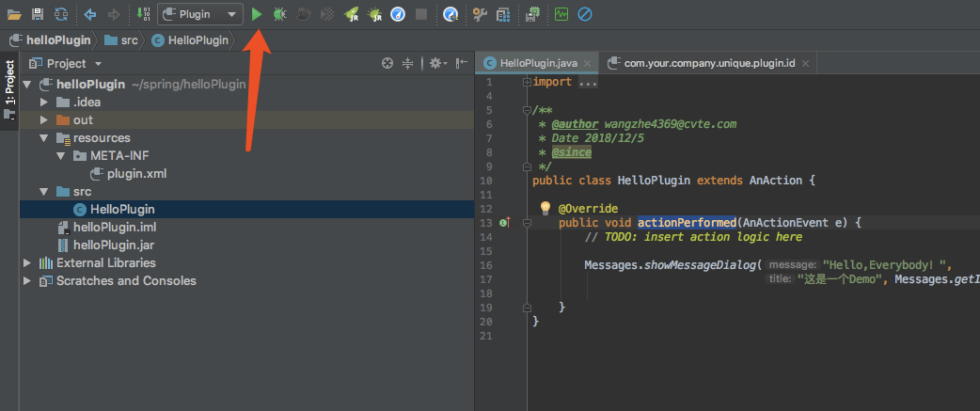Expand the out folder arrow

click(x=44, y=120)
